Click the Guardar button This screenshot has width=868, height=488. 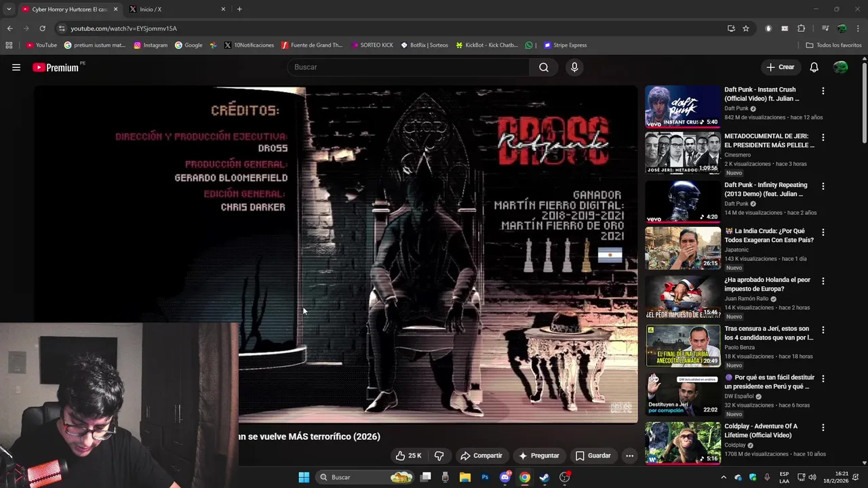tap(593, 455)
